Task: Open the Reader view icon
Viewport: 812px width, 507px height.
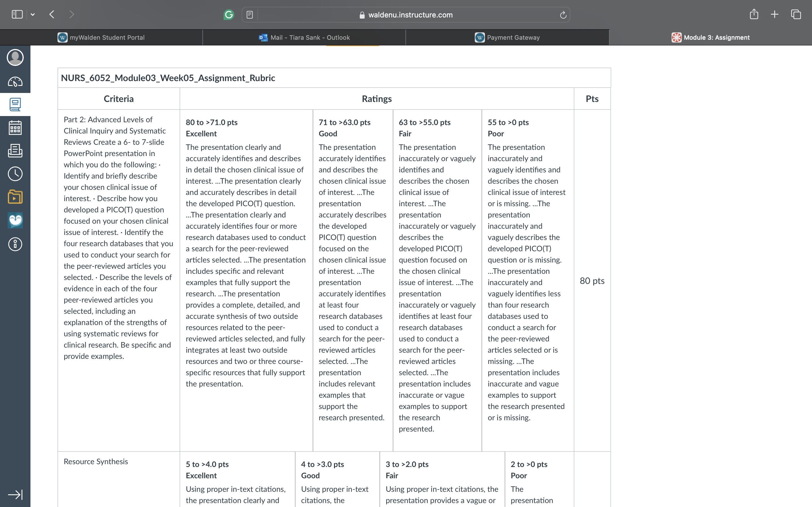Action: pyautogui.click(x=250, y=15)
